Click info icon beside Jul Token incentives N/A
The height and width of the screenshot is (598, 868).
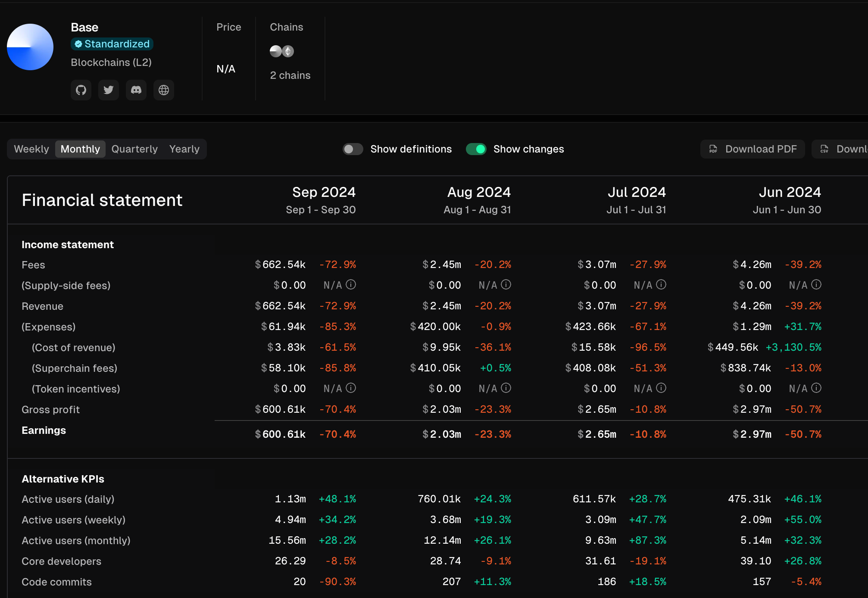pyautogui.click(x=661, y=388)
